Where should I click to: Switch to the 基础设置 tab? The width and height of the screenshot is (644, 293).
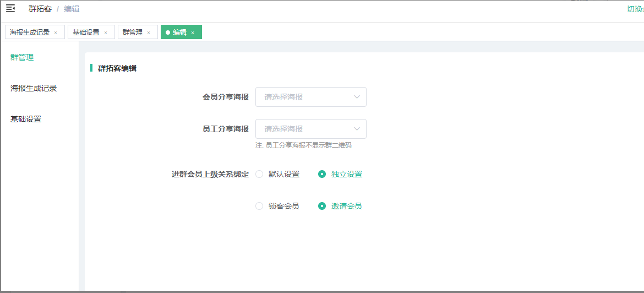point(86,32)
